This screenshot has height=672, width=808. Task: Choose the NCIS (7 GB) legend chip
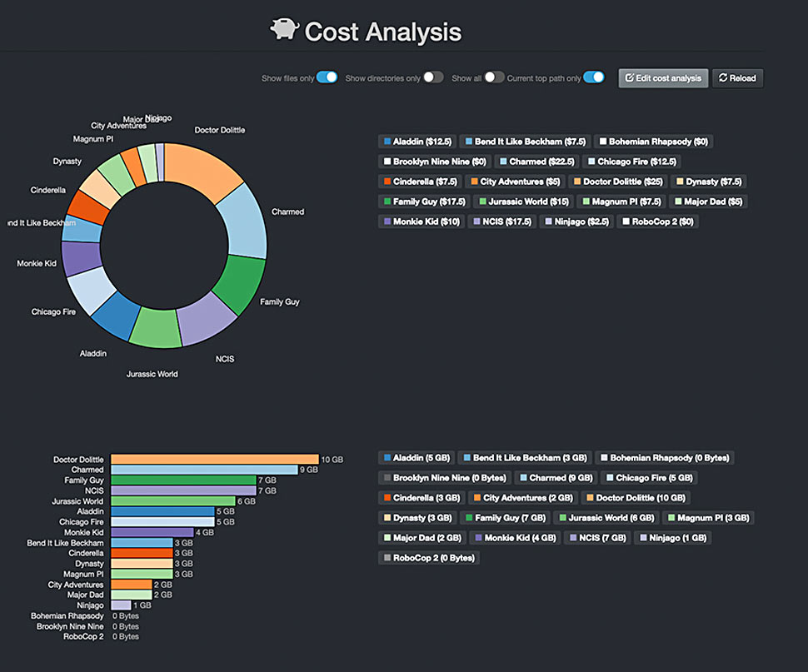tap(597, 538)
